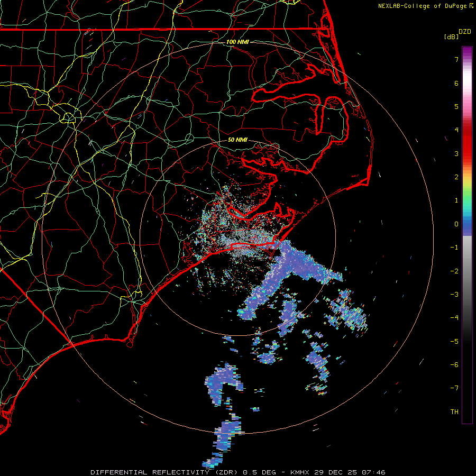Viewport: 476px width, 476px height.
Task: Click the "50 NMI" range ring label
Action: (237, 140)
